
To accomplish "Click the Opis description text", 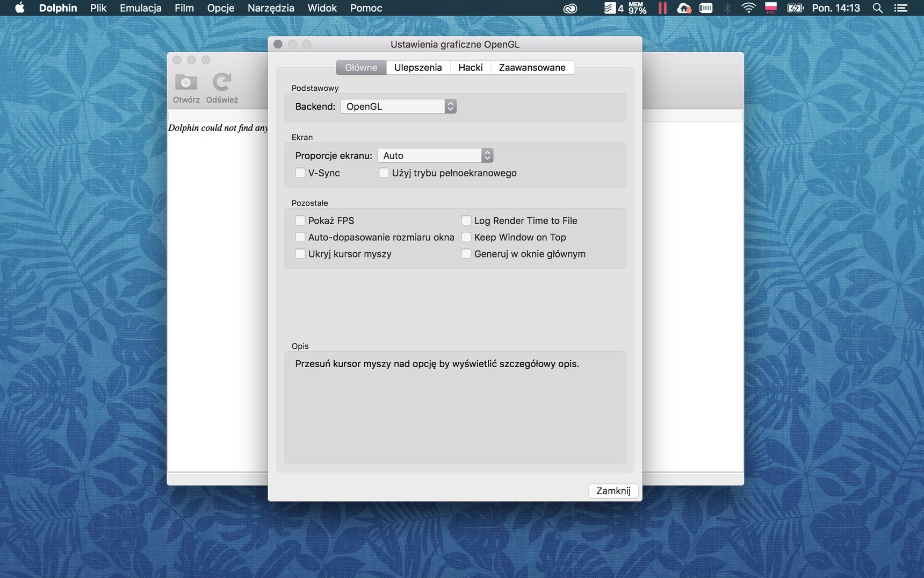I will pos(437,363).
